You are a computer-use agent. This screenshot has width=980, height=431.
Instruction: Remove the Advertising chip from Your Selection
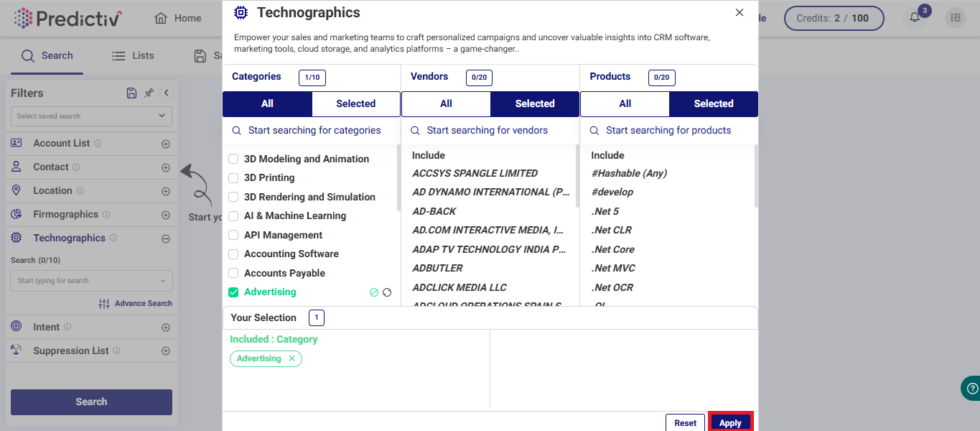coord(291,358)
